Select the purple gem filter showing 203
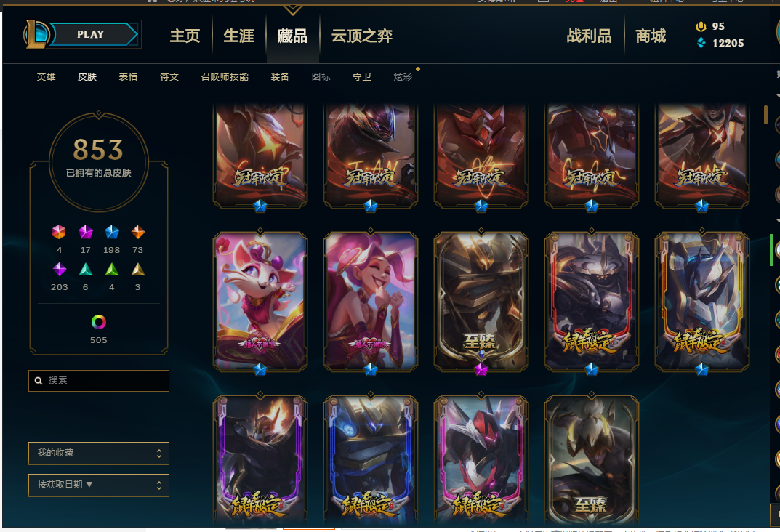The height and width of the screenshot is (532, 780). click(59, 269)
